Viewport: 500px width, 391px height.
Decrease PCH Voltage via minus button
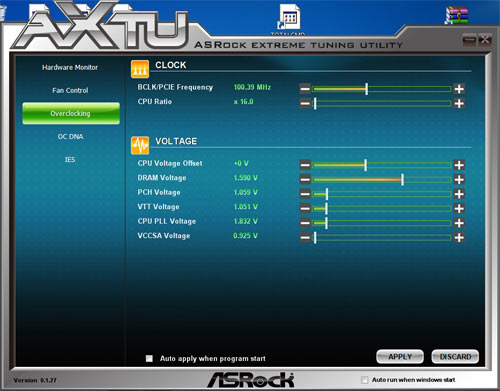pyautogui.click(x=305, y=194)
